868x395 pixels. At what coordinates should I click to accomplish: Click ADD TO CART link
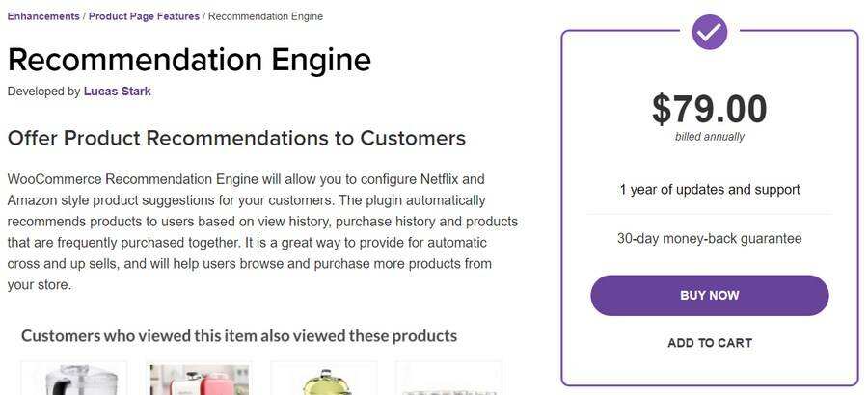[x=710, y=343]
